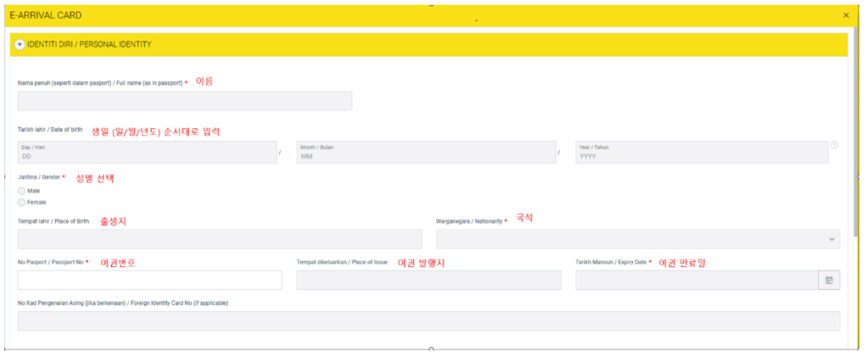Click the Passport No input box

[x=149, y=280]
